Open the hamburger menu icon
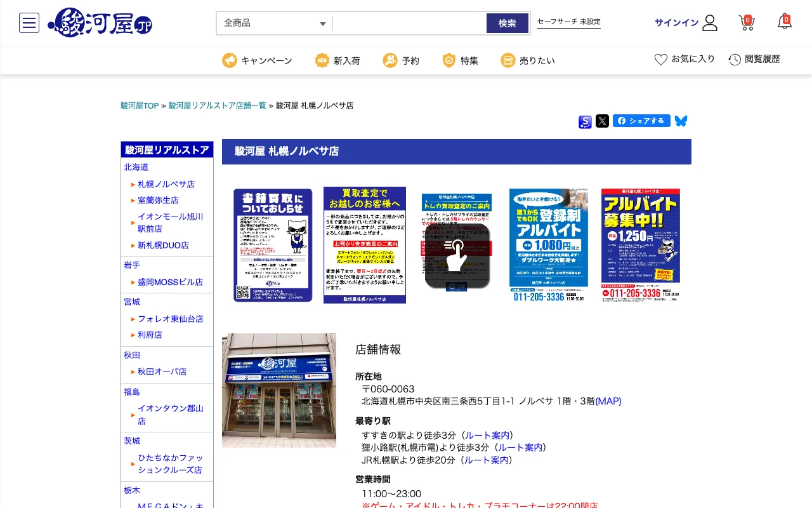 click(x=29, y=23)
